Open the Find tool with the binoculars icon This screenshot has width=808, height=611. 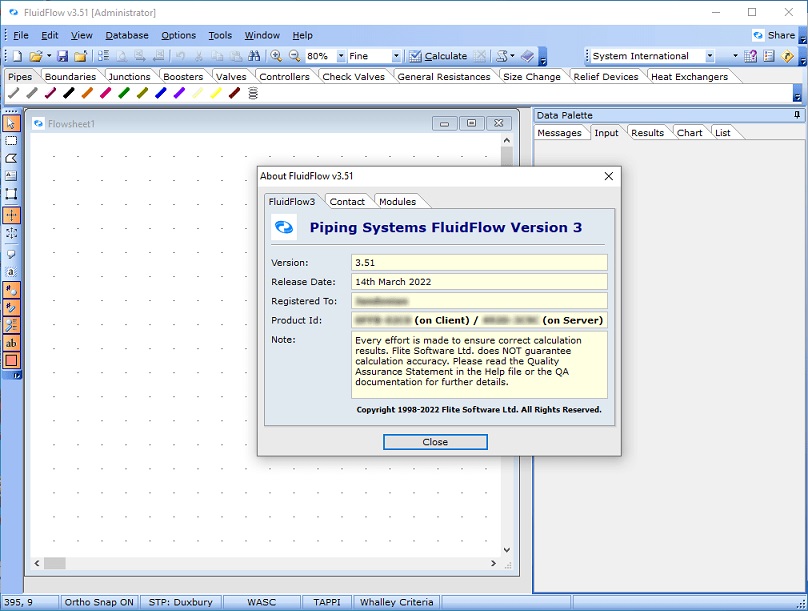point(254,56)
